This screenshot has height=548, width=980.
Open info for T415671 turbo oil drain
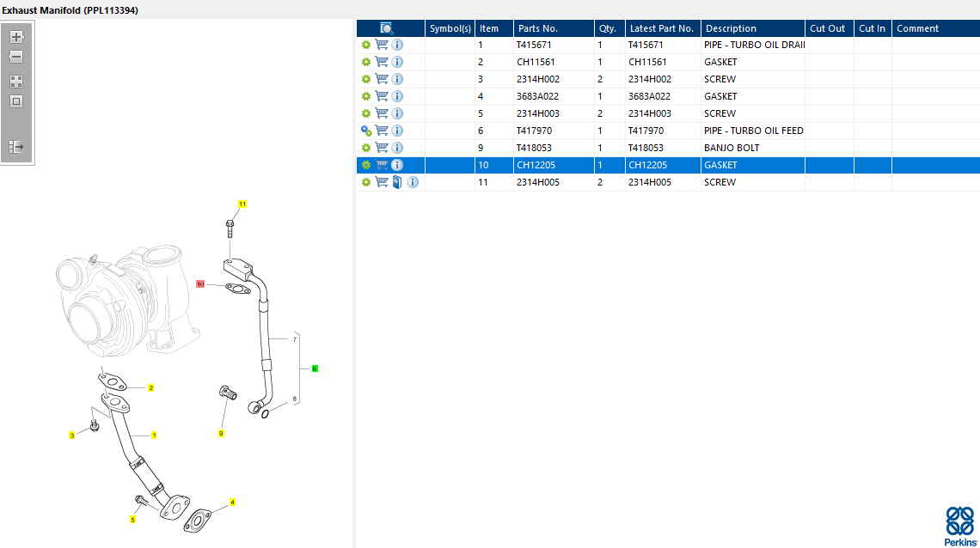coord(397,45)
